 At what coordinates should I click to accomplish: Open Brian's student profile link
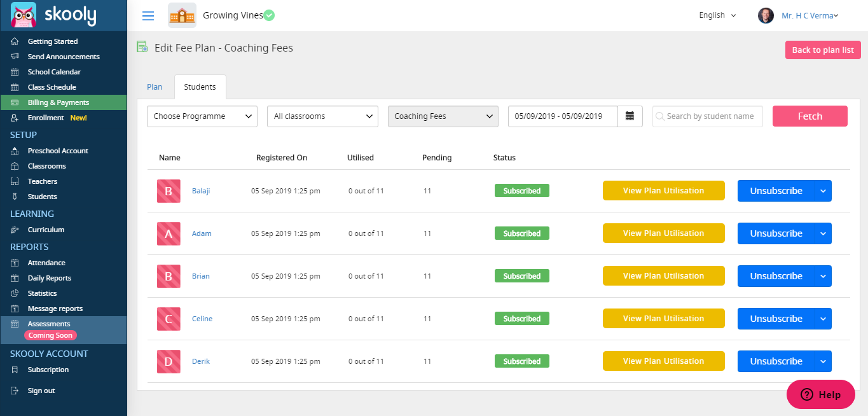coord(201,276)
